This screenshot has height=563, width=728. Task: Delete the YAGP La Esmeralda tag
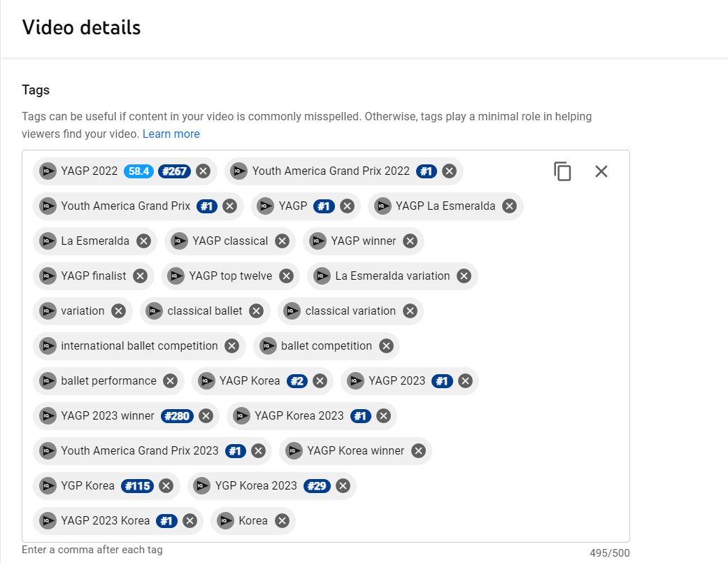tap(509, 206)
